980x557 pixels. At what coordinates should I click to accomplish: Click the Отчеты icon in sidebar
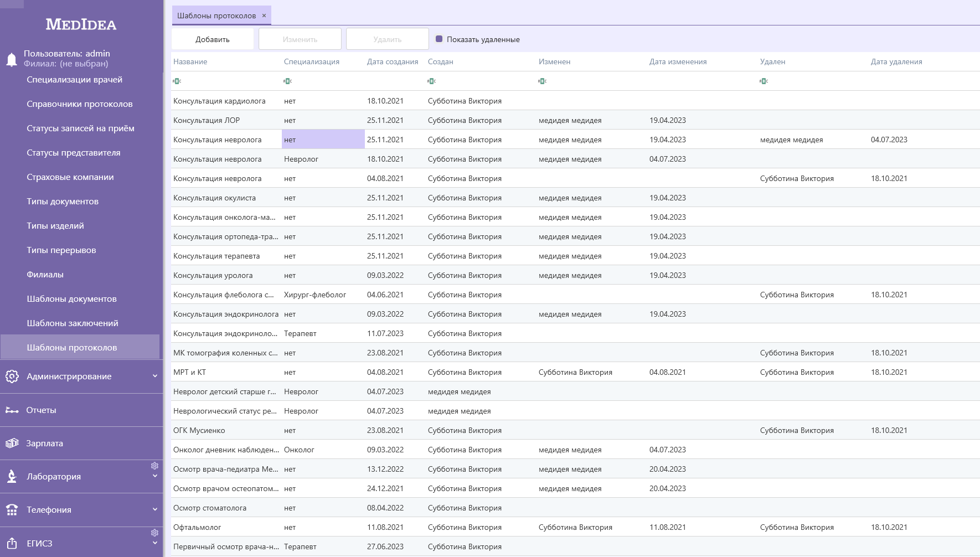12,410
